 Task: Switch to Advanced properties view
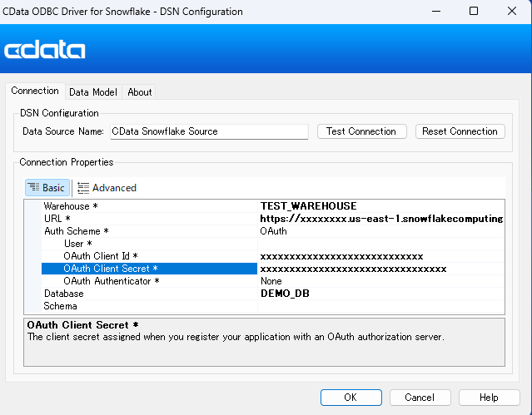pyautogui.click(x=107, y=188)
